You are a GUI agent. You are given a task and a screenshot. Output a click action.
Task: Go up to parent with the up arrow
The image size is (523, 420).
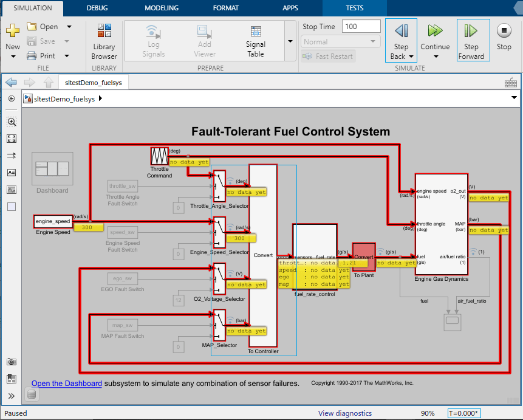[49, 82]
